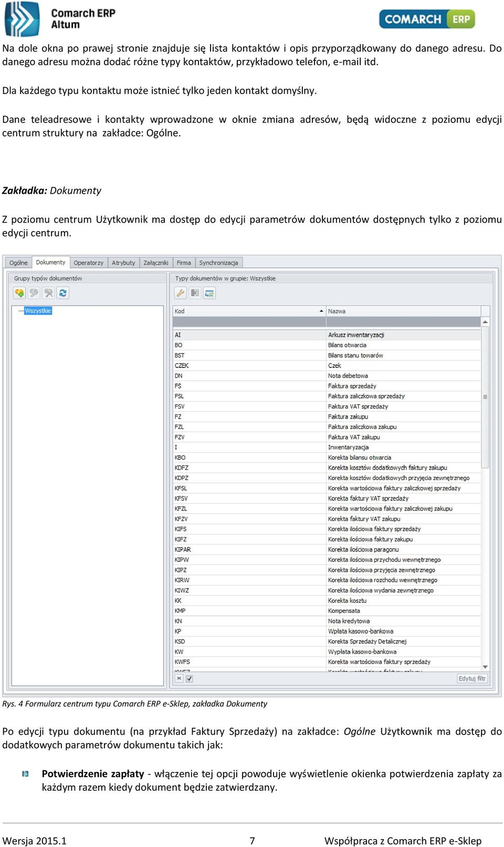Click the Edytuj filtr button
Image resolution: width=504 pixels, height=847 pixels.
click(472, 678)
